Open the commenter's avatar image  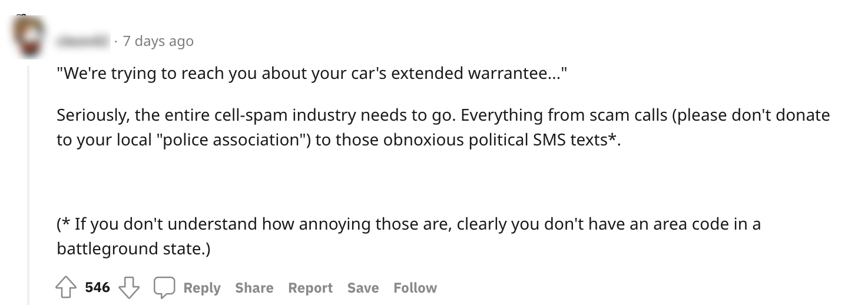tap(28, 38)
